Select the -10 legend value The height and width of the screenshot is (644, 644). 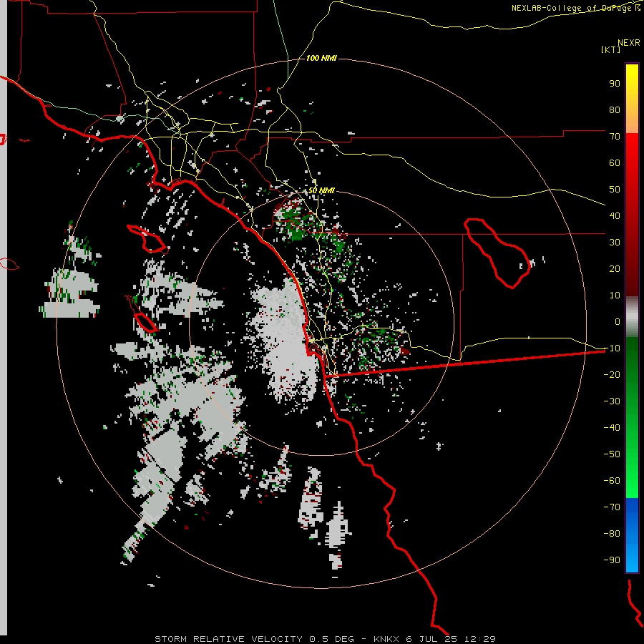click(x=612, y=348)
